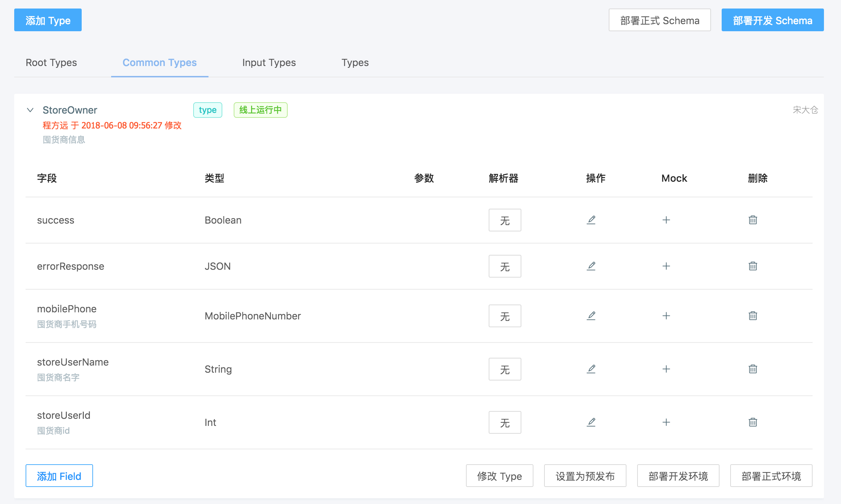Click edit pencil for errorResponse field
This screenshot has height=504, width=841.
coord(591,266)
